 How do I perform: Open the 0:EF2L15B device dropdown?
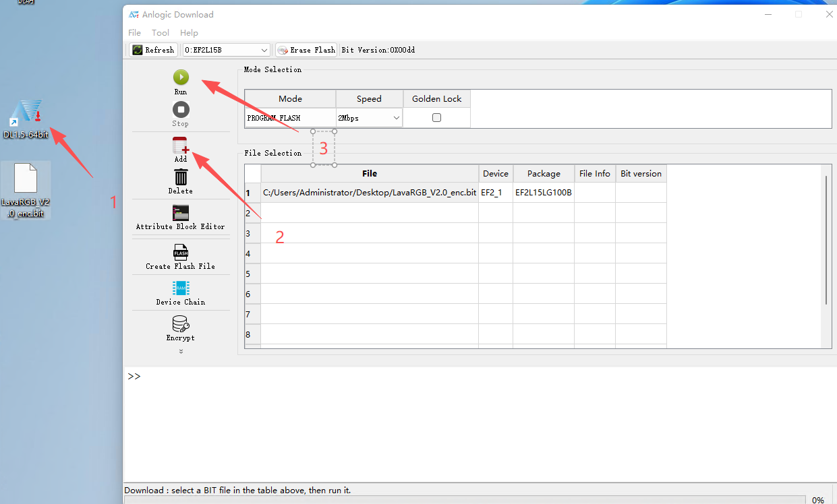227,50
